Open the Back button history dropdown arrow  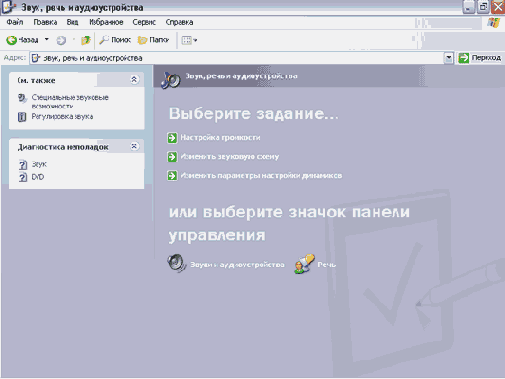(47, 40)
